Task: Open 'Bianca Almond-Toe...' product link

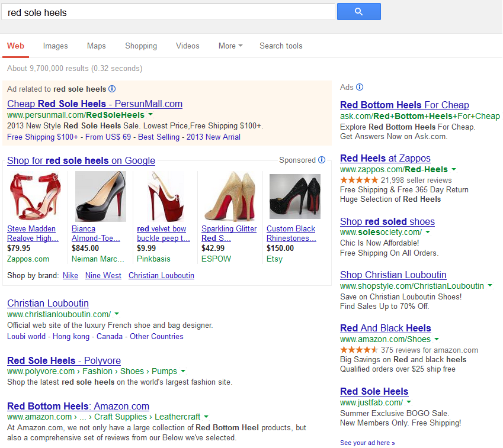Action: (x=95, y=233)
